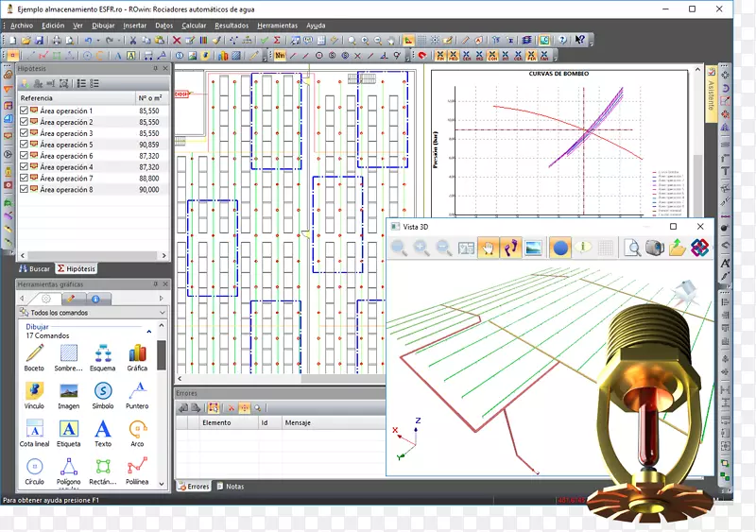Screen dimensions: 756x532
Task: Disable the Área operación 8 checkbox
Action: point(24,190)
